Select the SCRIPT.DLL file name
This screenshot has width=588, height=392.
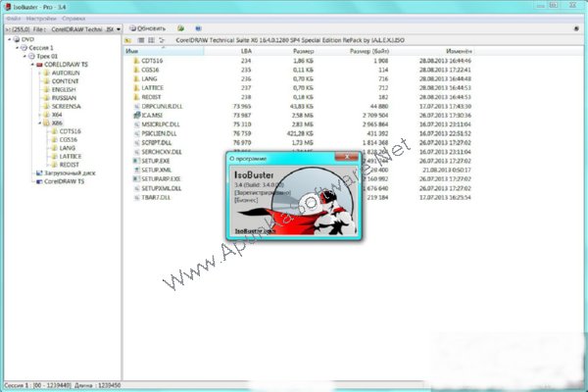pyautogui.click(x=157, y=143)
